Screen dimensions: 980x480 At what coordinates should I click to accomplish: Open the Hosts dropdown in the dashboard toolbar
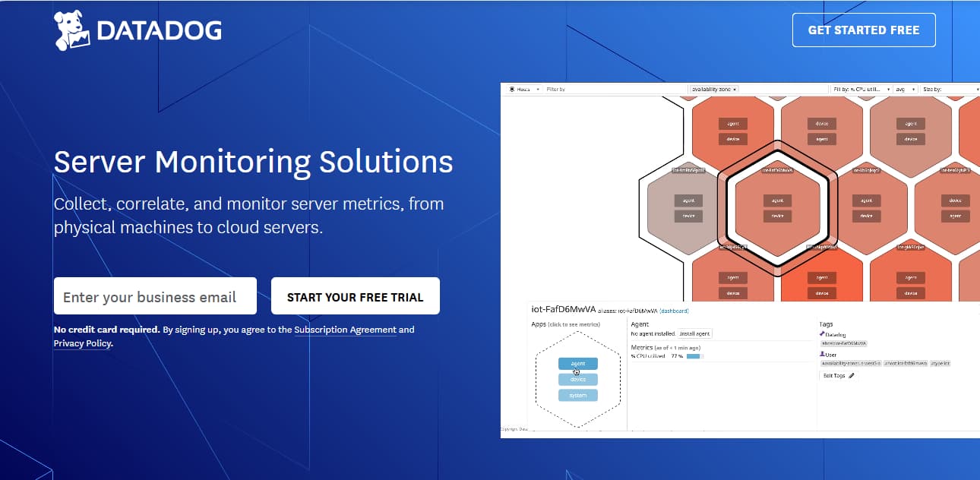(x=524, y=89)
